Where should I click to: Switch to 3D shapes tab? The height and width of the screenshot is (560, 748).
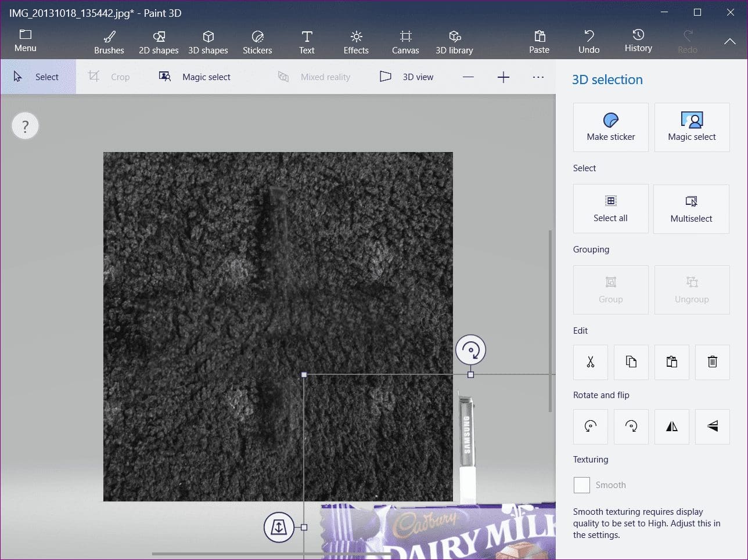208,42
